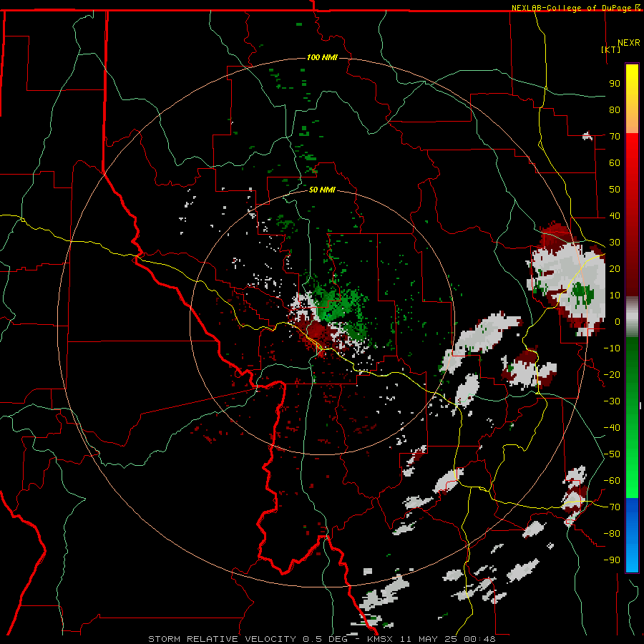The height and width of the screenshot is (644, 644).
Task: Select the 100 NMI range ring label
Action: coord(322,57)
